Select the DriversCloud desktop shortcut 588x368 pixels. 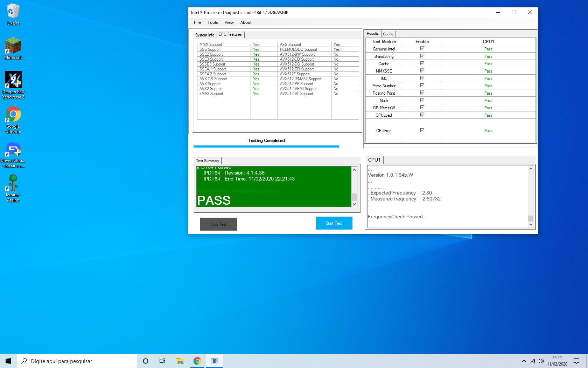13,155
